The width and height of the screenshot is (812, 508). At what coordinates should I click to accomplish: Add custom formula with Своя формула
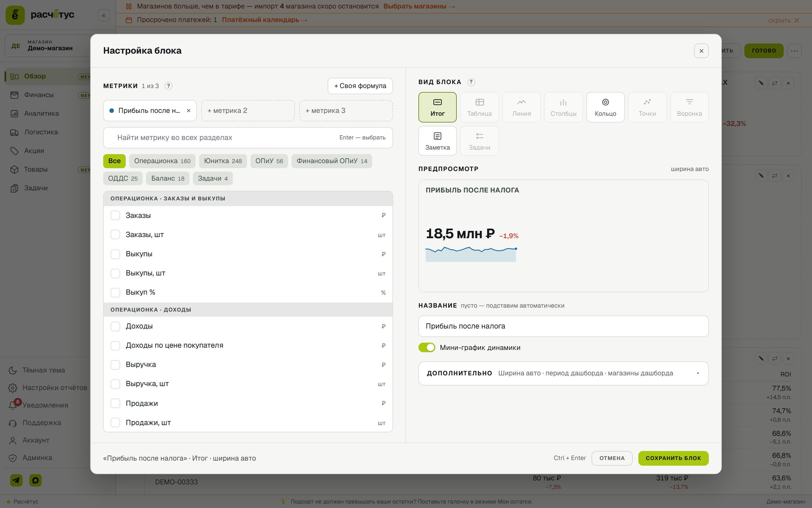click(x=360, y=86)
